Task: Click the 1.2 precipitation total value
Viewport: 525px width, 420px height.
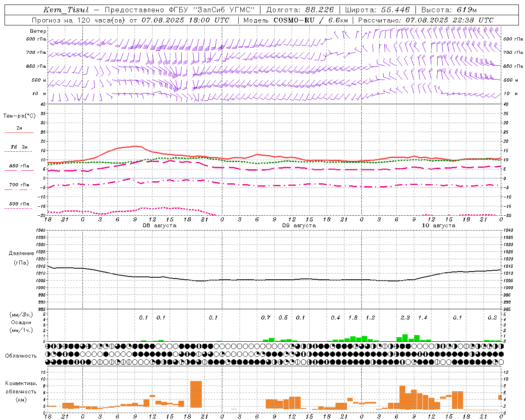Action: [370, 318]
